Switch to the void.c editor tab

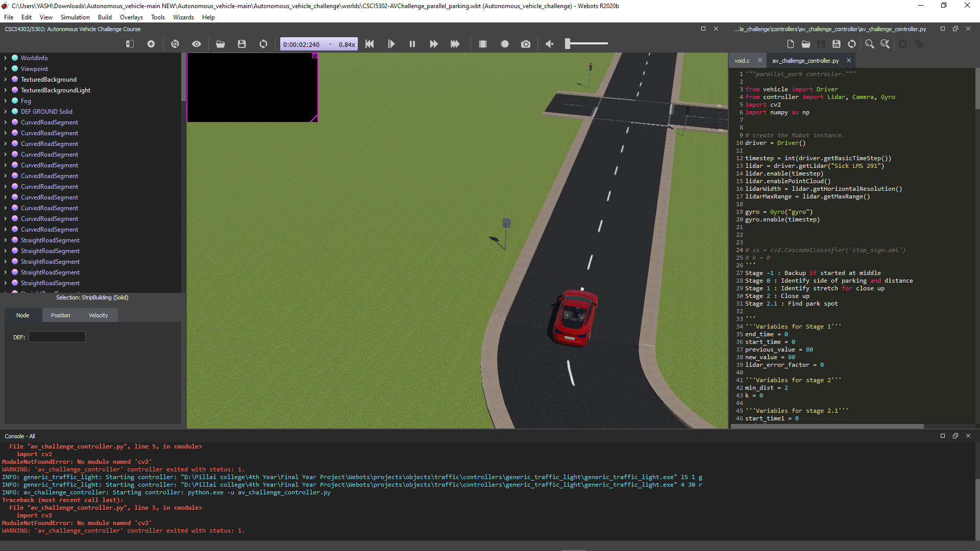click(x=742, y=61)
